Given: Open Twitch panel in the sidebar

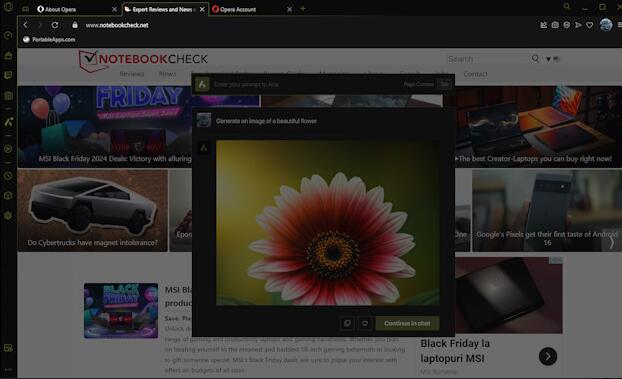Looking at the screenshot, I should tap(8, 75).
